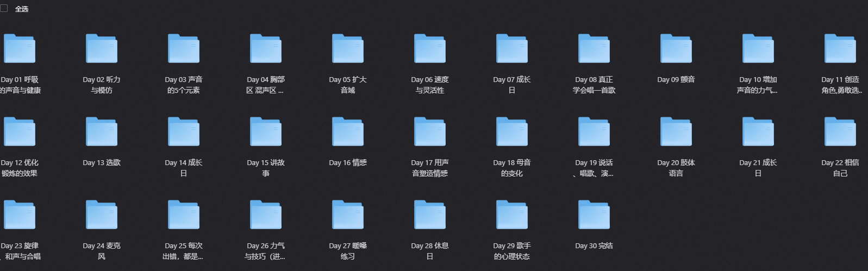Open the Day 12 优化锻炼的效果 folder icon

20,131
